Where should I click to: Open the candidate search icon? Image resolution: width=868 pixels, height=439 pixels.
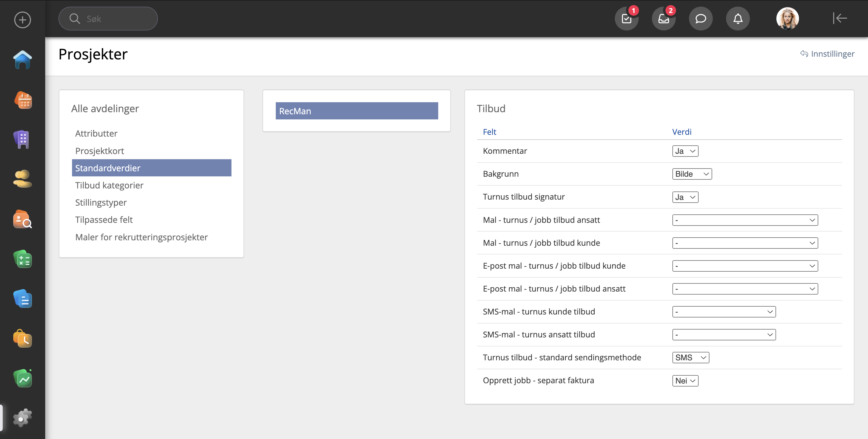(x=22, y=219)
